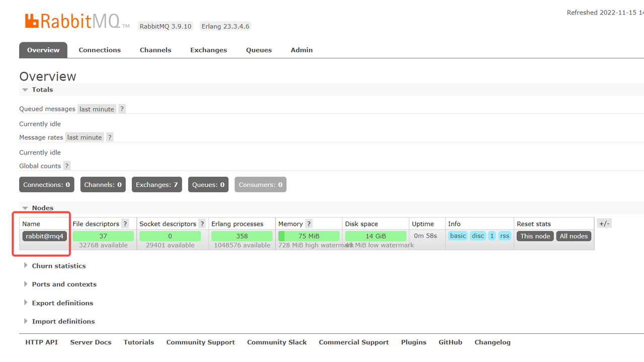Image resolution: width=644 pixels, height=362 pixels.
Task: Expand Export definitions section
Action: click(x=62, y=303)
